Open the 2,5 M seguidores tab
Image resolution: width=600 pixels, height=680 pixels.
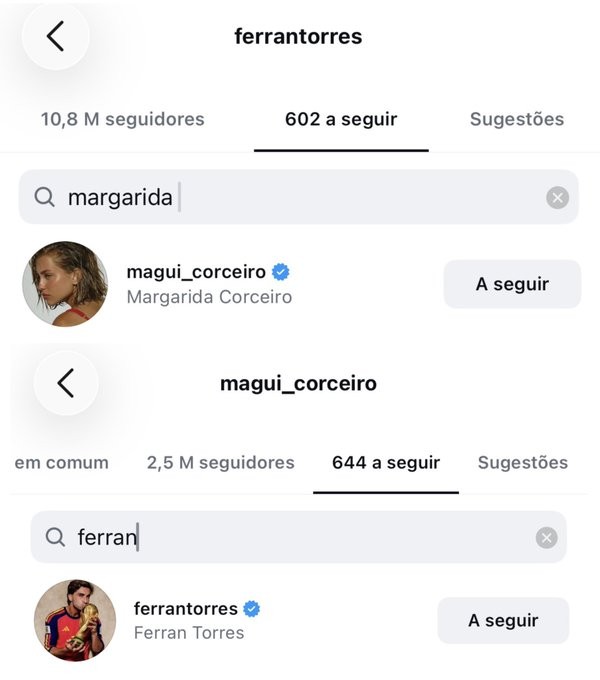tap(221, 463)
